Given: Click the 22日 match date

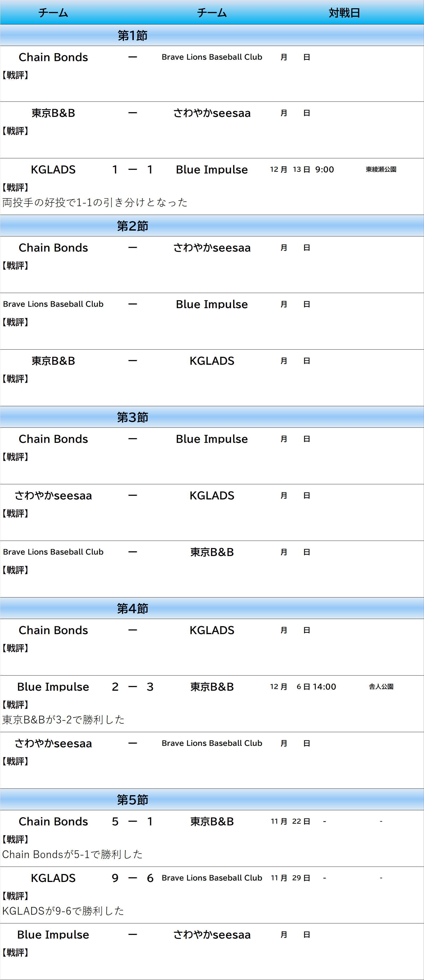Looking at the screenshot, I should [x=301, y=822].
